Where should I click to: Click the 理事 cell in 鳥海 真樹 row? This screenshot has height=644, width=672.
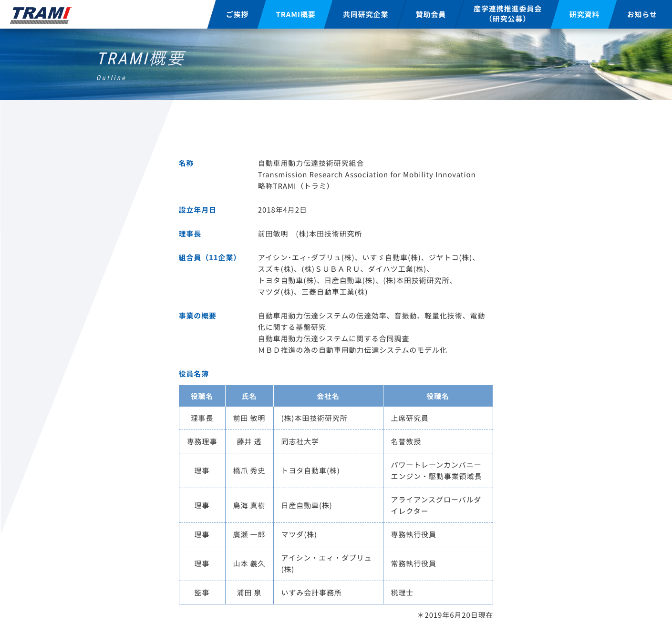[202, 505]
